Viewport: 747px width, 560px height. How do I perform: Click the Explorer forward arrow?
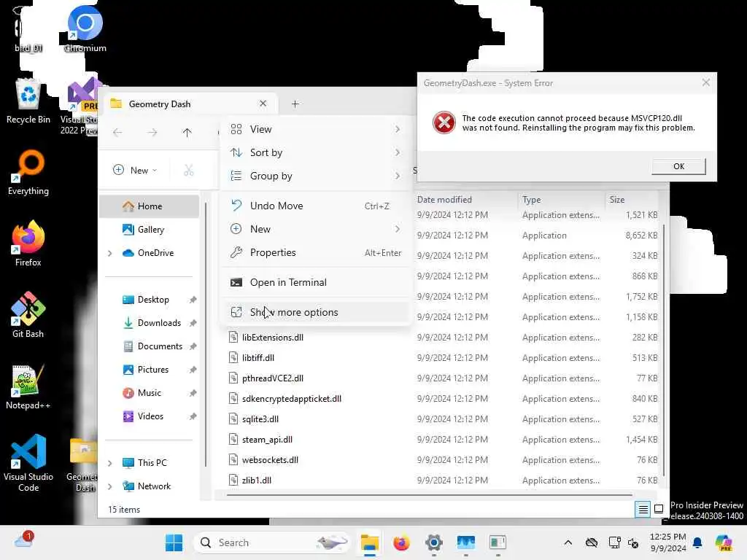tap(152, 133)
